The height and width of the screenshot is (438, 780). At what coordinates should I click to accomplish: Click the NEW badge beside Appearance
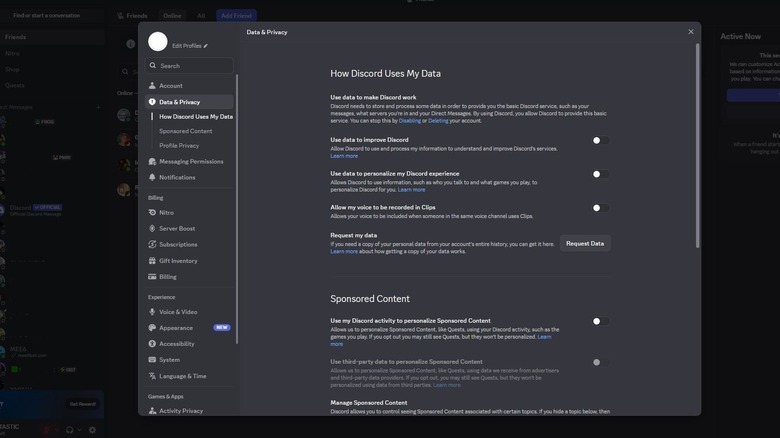pos(222,328)
